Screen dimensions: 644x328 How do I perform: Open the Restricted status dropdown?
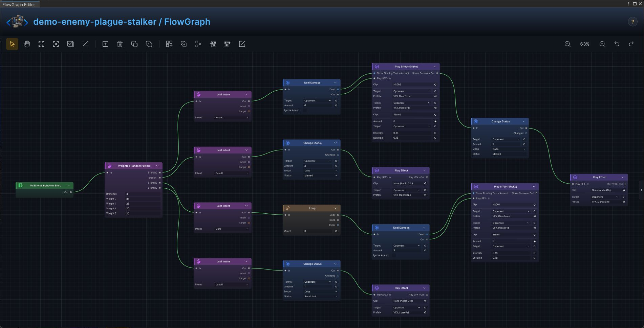tap(321, 297)
